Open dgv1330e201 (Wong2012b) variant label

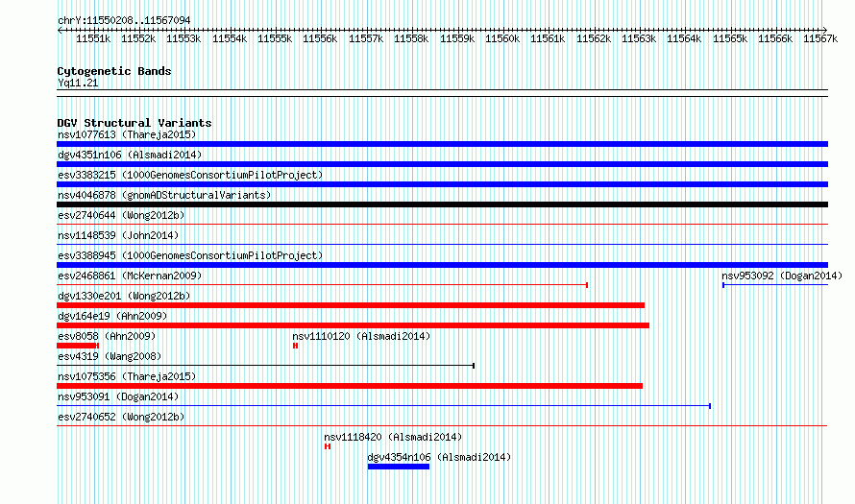click(124, 296)
